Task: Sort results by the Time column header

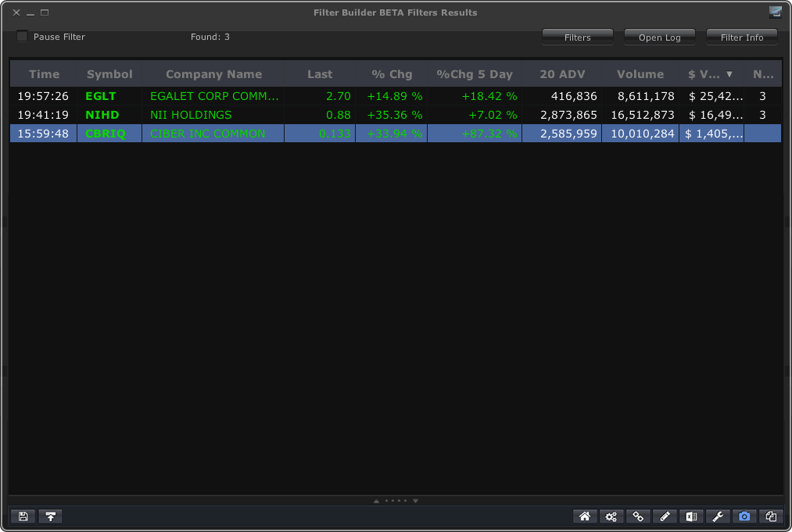Action: [x=44, y=73]
